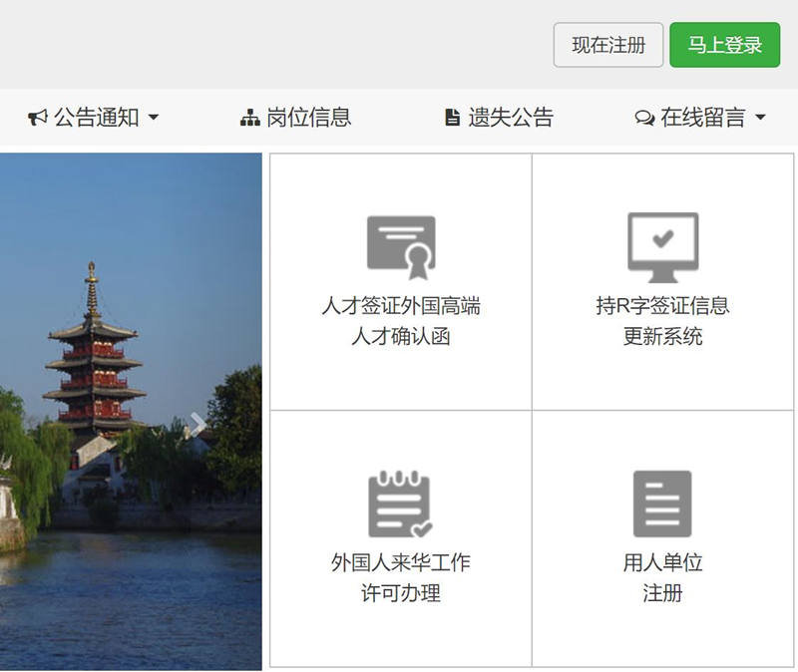Click the pagoda carousel image
This screenshot has width=798, height=672.
(131, 412)
